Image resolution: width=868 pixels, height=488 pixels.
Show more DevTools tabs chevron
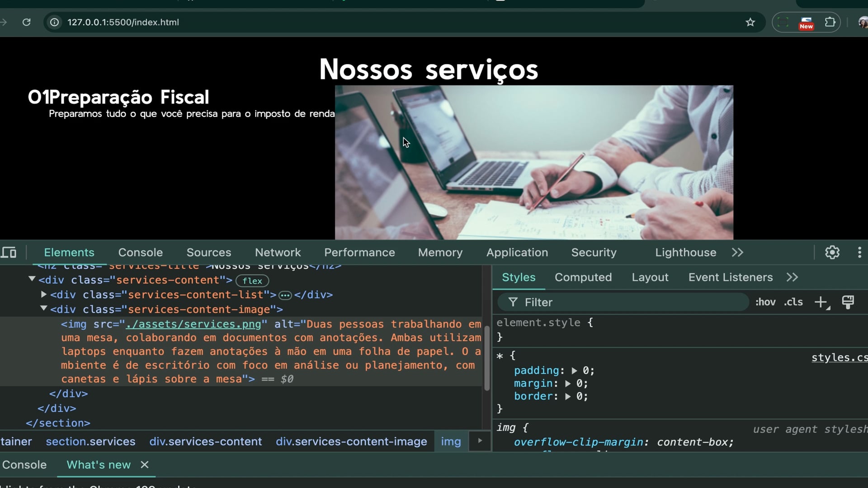tap(737, 252)
